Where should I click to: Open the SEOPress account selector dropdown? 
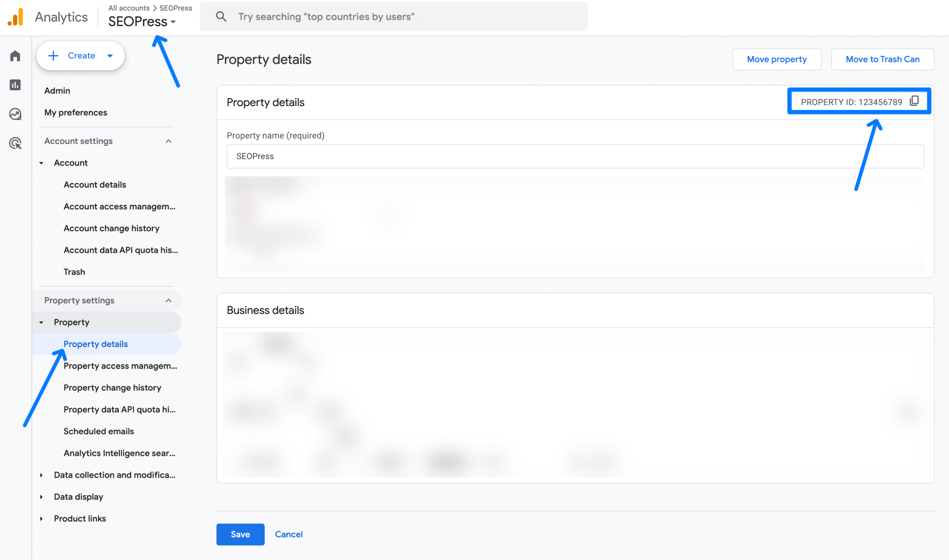(142, 21)
